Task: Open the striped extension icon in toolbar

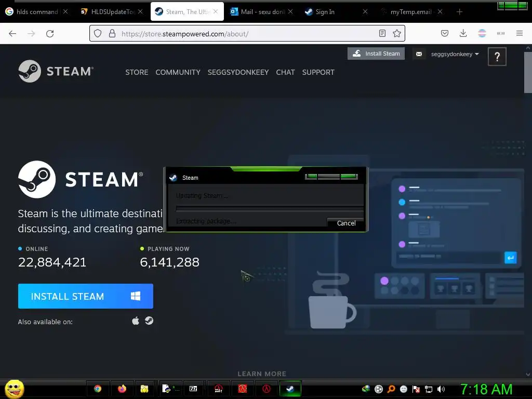Action: pos(482,33)
